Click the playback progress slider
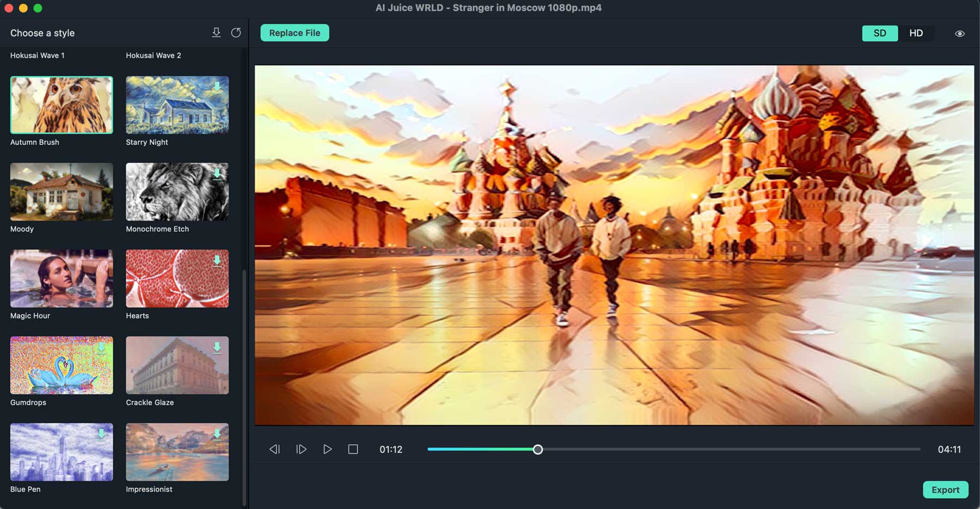This screenshot has width=980, height=509. pos(538,449)
